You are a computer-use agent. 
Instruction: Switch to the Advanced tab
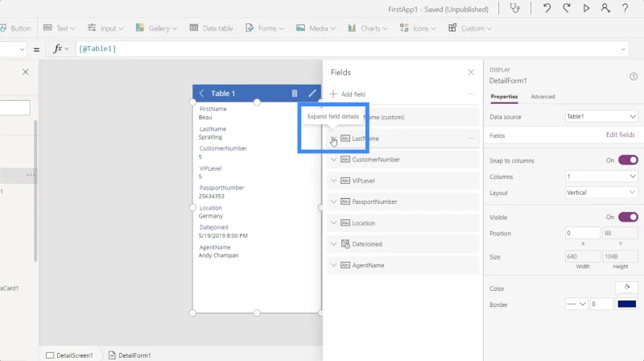coord(543,97)
